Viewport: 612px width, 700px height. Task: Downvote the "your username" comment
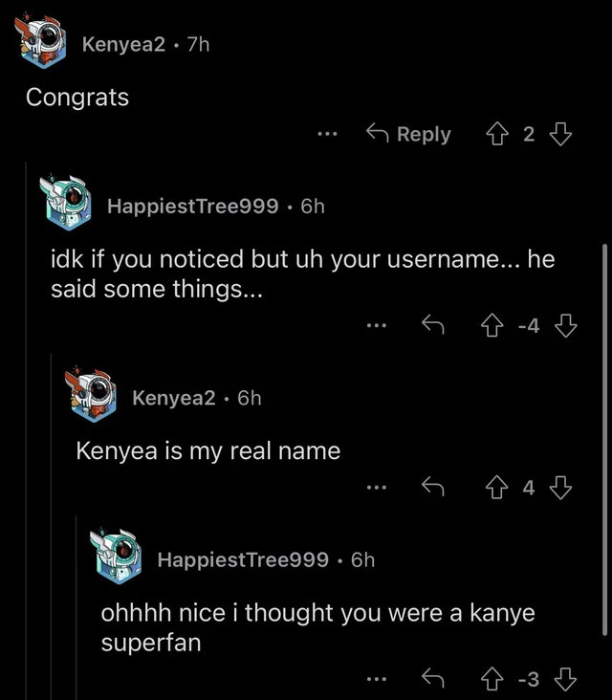click(x=566, y=327)
